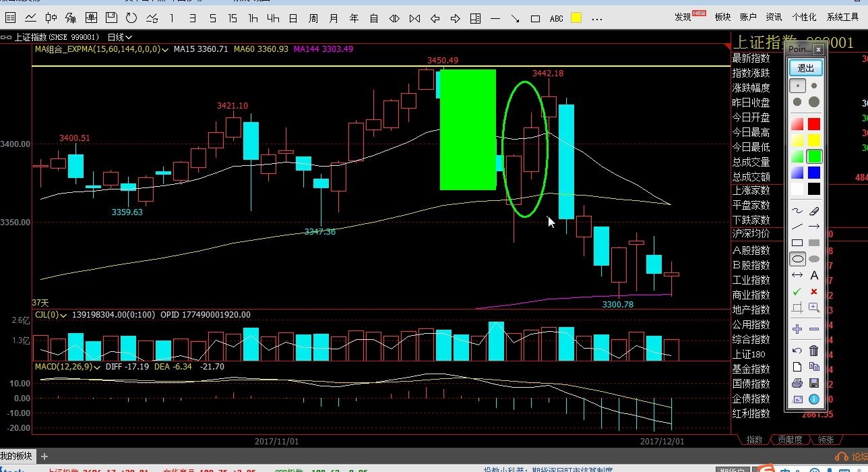The width and height of the screenshot is (868, 472).
Task: Print the annotated screen from Pointofix
Action: tap(797, 383)
